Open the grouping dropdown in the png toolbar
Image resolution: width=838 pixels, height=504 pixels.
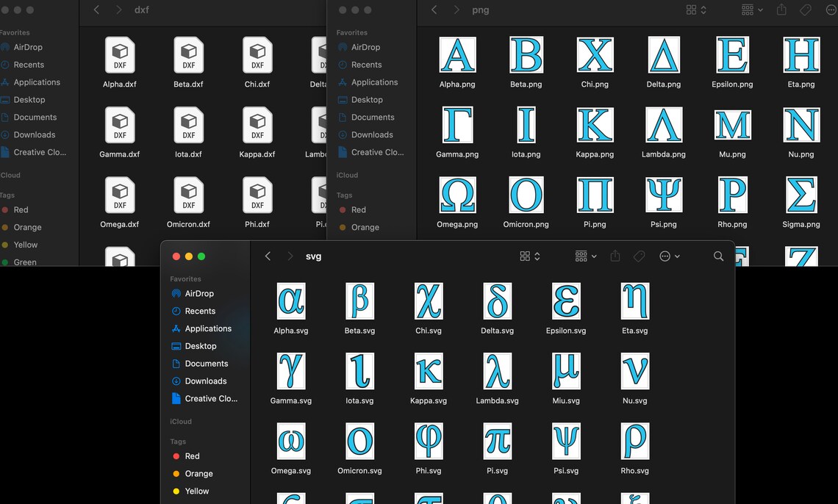(x=749, y=10)
